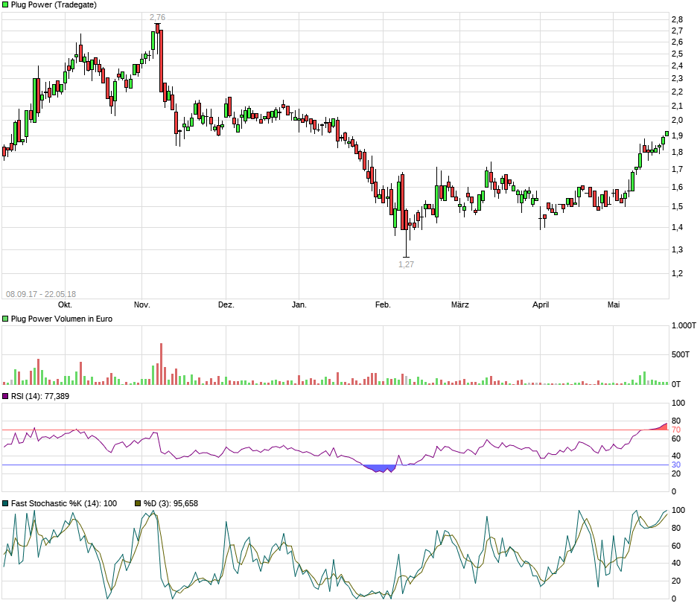Screen dimensions: 700x606
Task: Click the '1,2' price axis value
Action: pyautogui.click(x=677, y=273)
